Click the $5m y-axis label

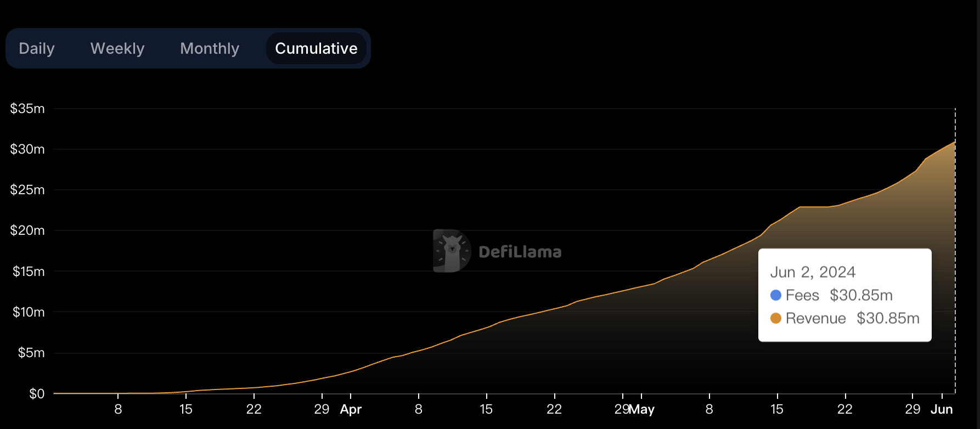pyautogui.click(x=31, y=353)
